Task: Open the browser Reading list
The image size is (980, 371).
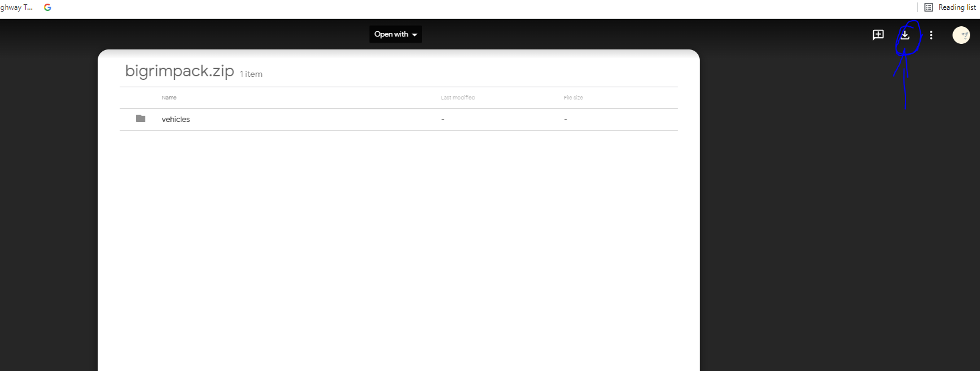Action: [x=950, y=7]
